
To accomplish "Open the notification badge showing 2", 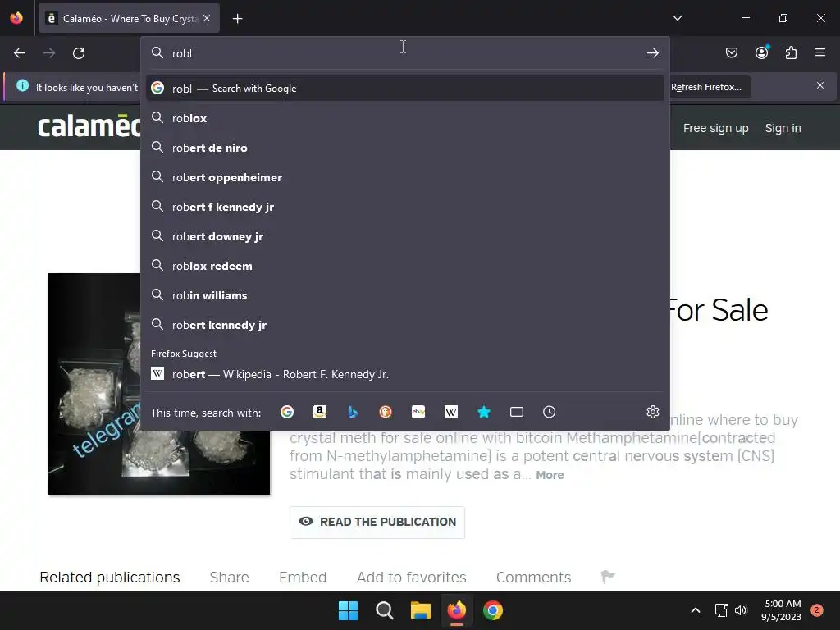I will [x=817, y=609].
